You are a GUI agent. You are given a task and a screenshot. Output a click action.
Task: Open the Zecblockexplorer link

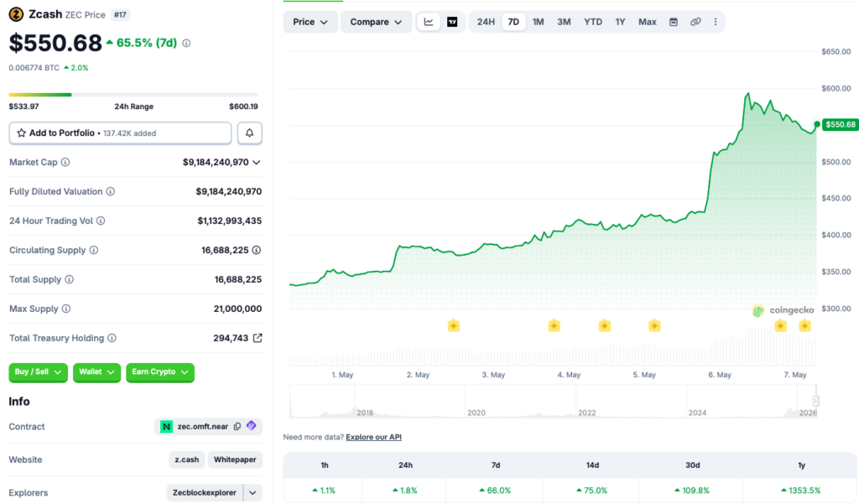[x=205, y=492]
